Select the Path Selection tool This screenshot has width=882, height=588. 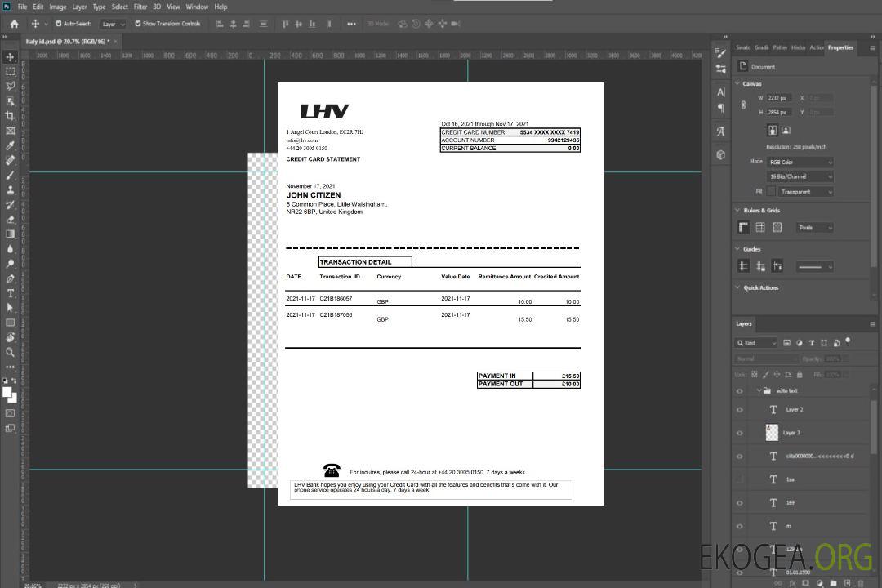tap(10, 308)
